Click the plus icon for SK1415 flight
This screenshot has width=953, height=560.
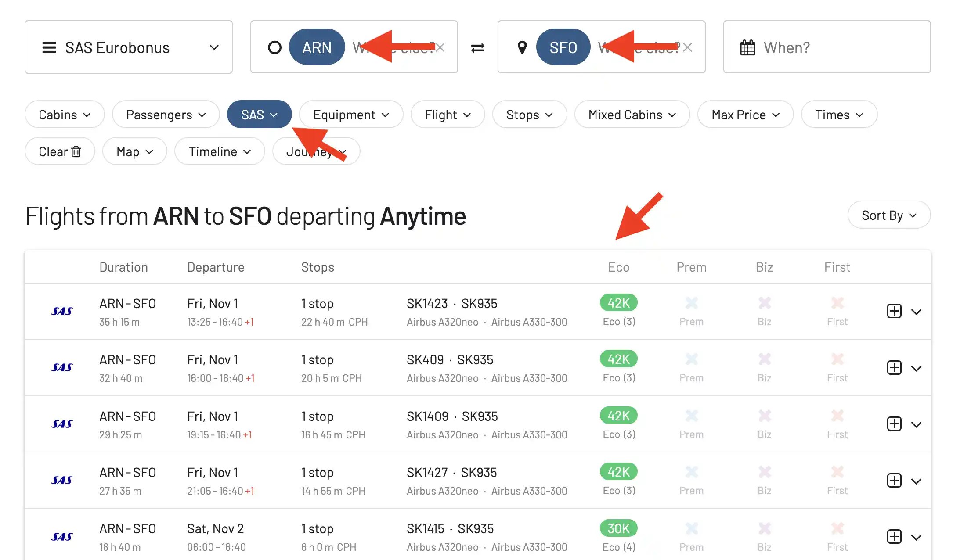894,536
